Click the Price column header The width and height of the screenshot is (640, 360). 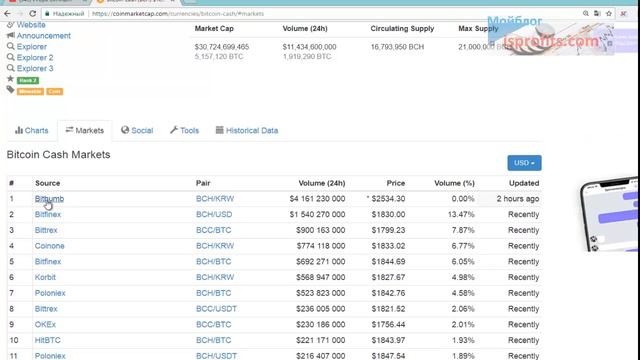396,183
